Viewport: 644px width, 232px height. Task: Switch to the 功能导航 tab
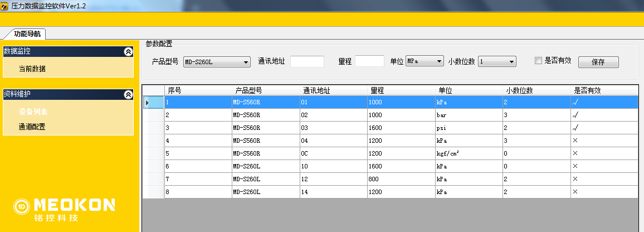[27, 33]
